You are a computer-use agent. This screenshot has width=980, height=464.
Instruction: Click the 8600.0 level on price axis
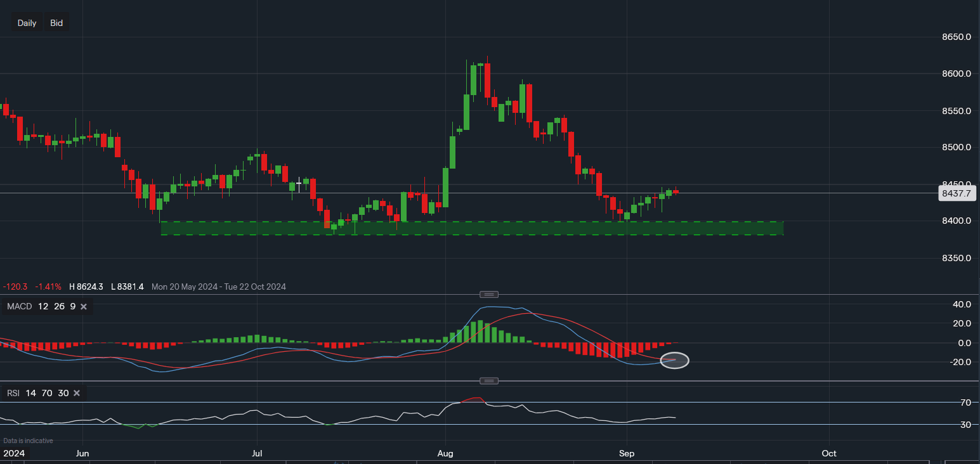956,74
